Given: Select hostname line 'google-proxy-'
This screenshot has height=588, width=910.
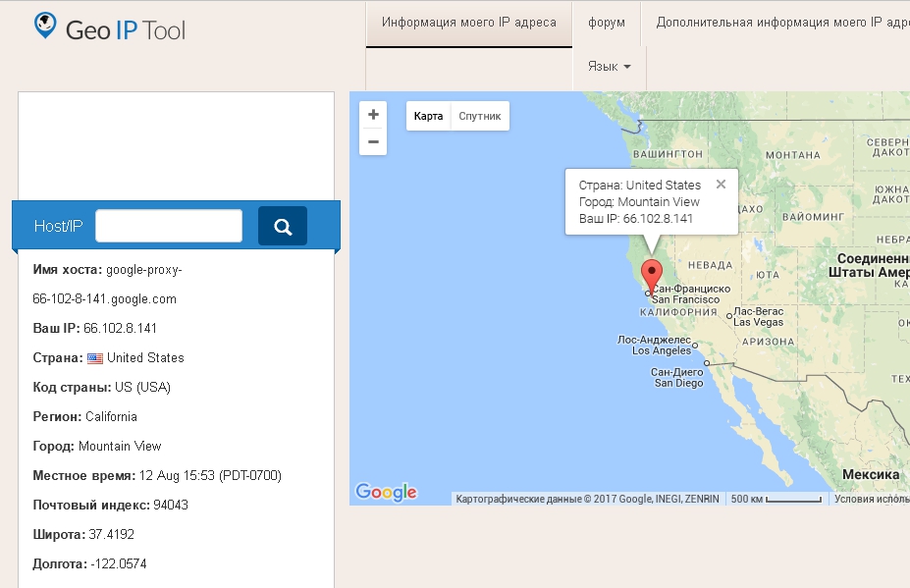Looking at the screenshot, I should tap(144, 270).
